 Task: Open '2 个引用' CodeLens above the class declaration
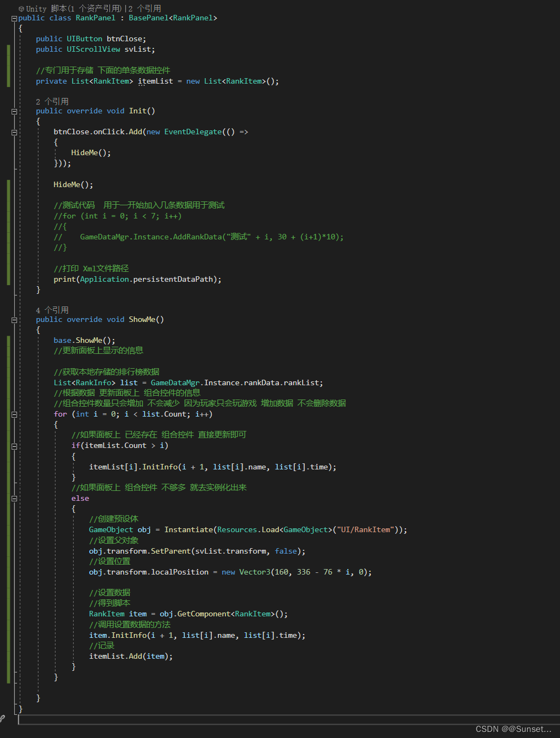[x=145, y=9]
